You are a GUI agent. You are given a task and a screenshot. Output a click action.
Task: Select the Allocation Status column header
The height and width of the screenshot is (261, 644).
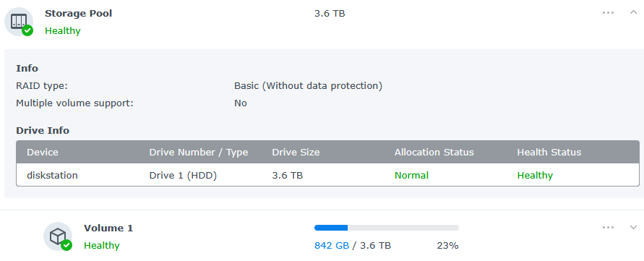point(434,152)
